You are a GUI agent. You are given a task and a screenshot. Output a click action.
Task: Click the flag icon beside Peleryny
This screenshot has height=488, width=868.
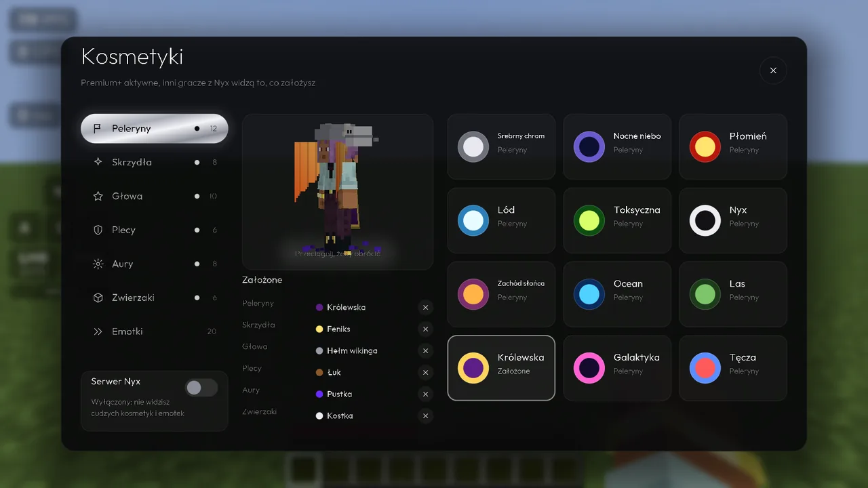tap(98, 128)
